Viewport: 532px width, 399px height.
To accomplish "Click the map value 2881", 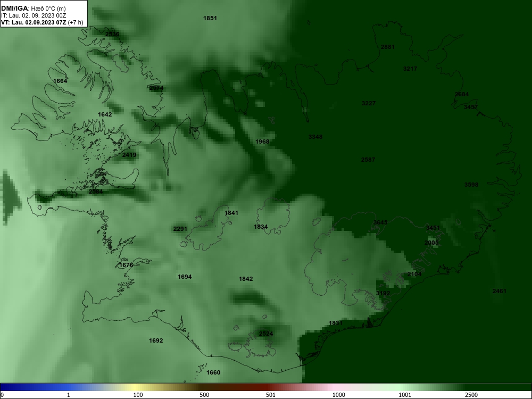I will pos(388,47).
